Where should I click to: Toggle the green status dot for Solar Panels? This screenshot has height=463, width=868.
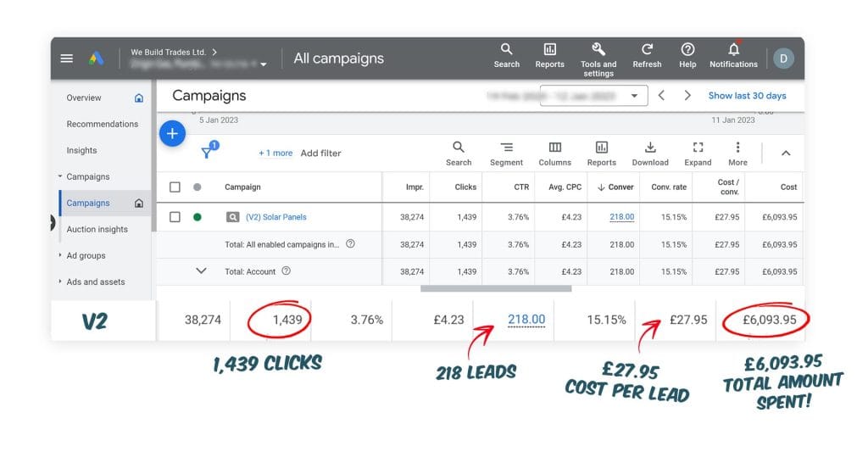coord(198,217)
